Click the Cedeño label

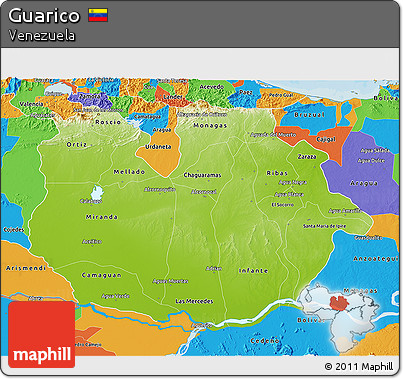(x=265, y=341)
